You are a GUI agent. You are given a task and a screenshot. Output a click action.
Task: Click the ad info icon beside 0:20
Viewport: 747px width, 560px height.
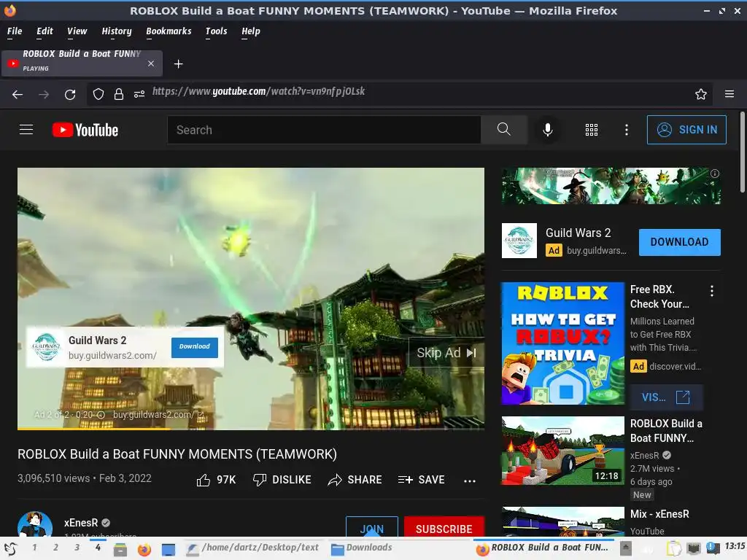(x=101, y=415)
